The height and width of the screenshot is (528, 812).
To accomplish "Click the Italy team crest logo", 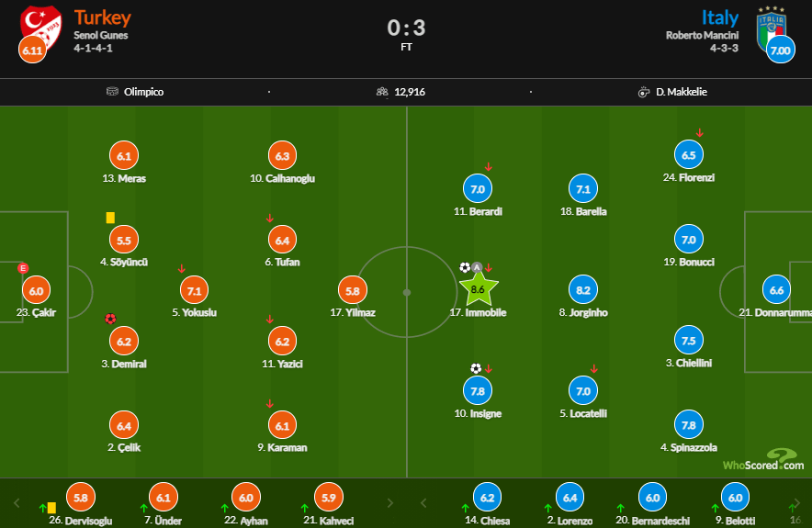I will click(771, 28).
